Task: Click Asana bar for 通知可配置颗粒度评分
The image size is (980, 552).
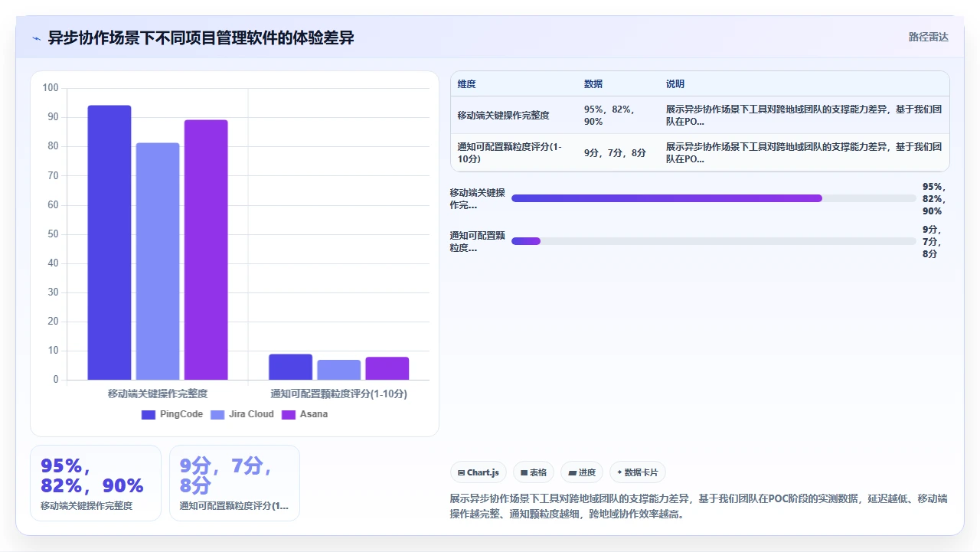Action: coord(387,368)
